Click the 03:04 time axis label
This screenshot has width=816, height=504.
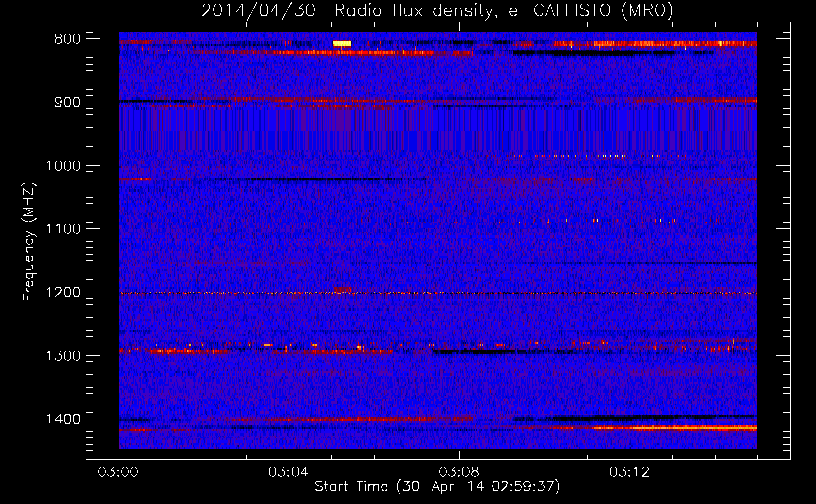click(288, 472)
